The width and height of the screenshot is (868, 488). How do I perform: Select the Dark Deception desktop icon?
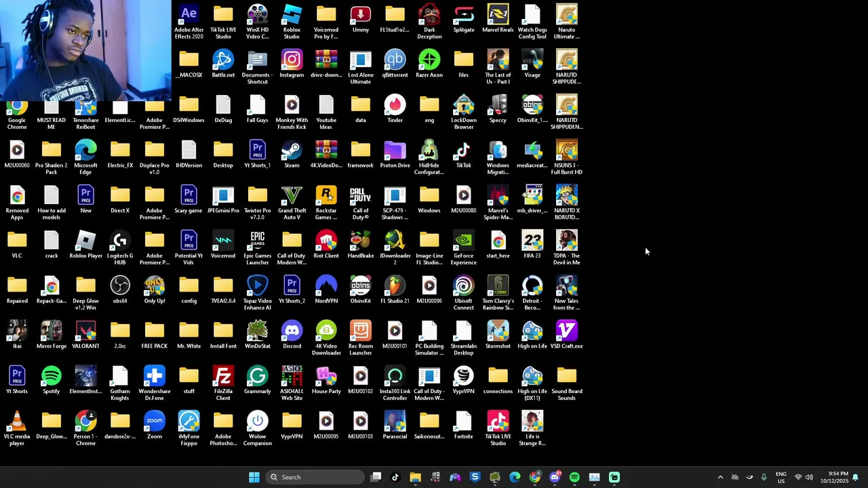(x=429, y=21)
